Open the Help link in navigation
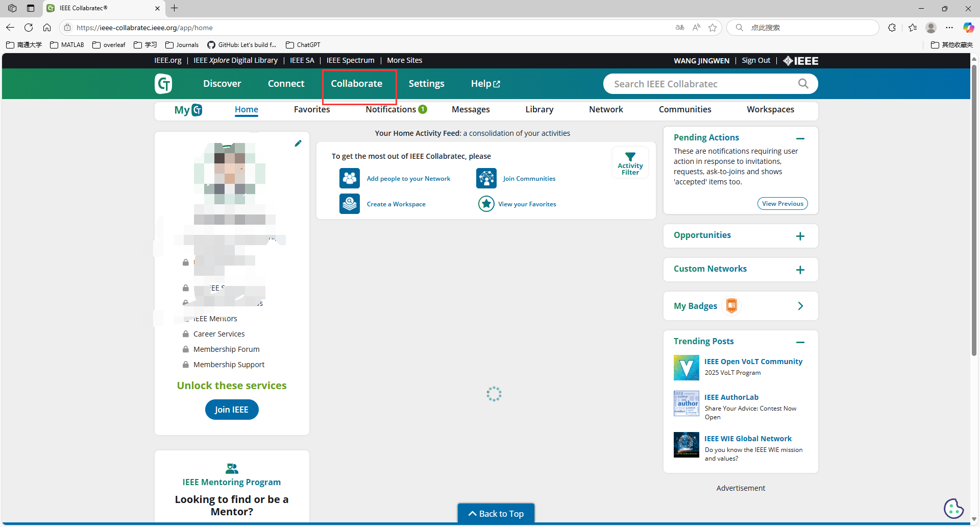This screenshot has height=527, width=980. point(485,84)
